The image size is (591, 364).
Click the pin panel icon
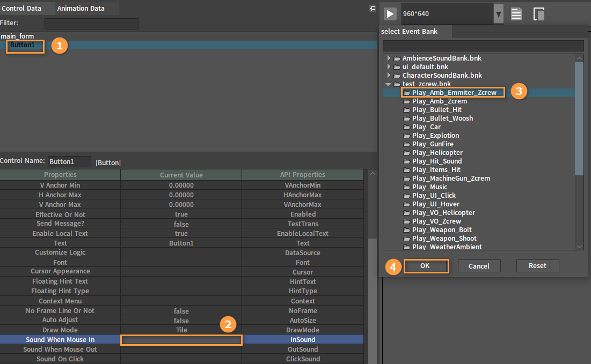[372, 9]
